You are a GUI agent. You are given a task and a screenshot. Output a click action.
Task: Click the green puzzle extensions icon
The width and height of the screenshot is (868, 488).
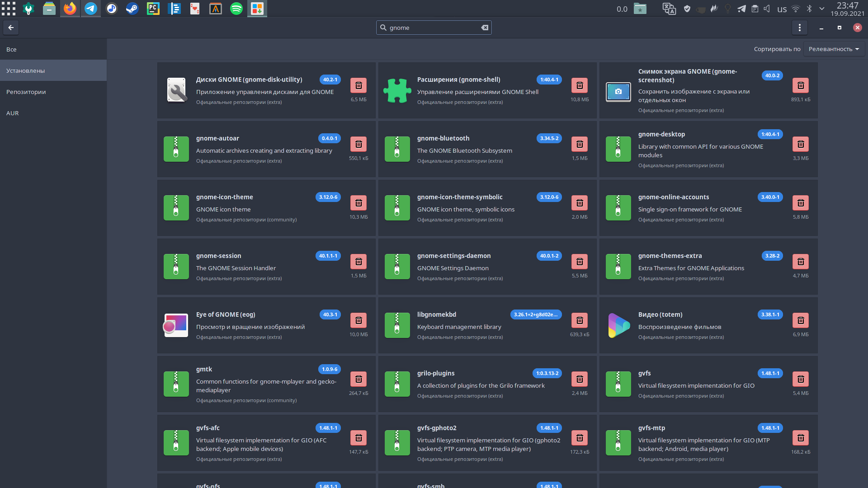(397, 90)
